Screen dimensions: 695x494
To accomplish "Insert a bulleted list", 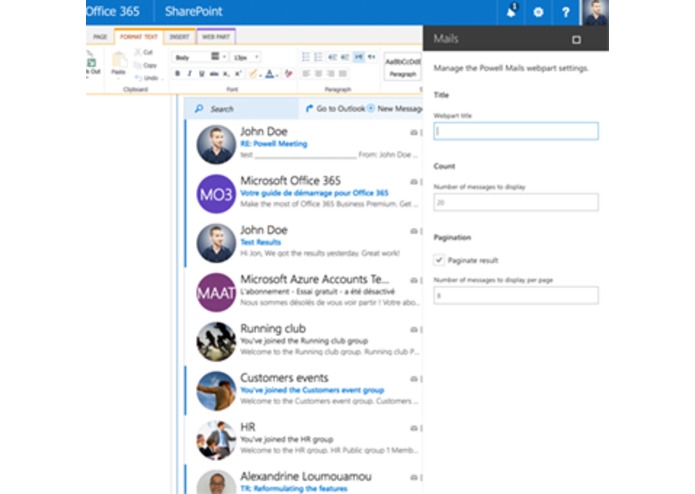I will coord(306,57).
